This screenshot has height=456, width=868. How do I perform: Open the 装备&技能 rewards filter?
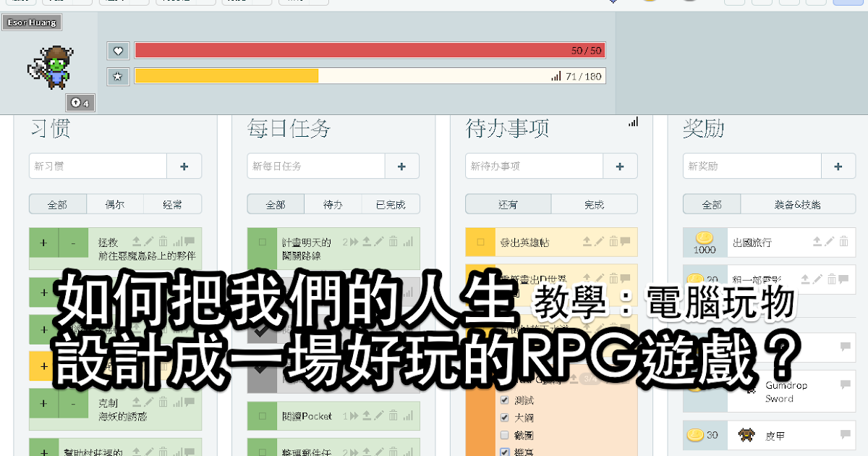(x=796, y=204)
